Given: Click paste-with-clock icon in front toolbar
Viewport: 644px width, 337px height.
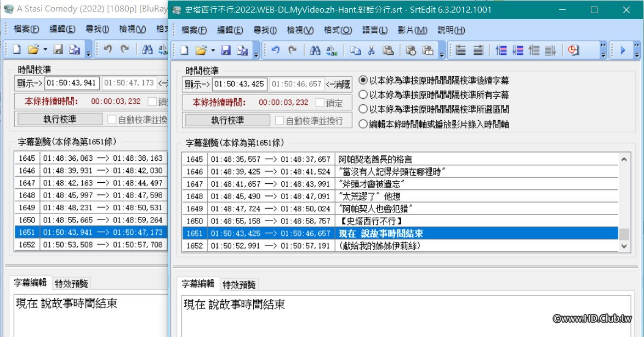Looking at the screenshot, I should coord(411,50).
